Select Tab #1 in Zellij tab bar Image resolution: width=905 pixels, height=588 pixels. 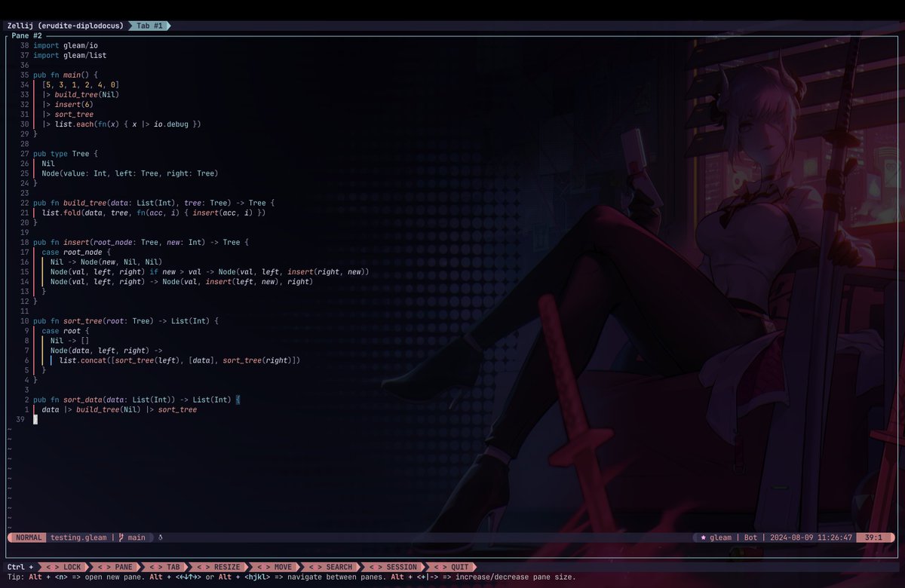[x=149, y=26]
